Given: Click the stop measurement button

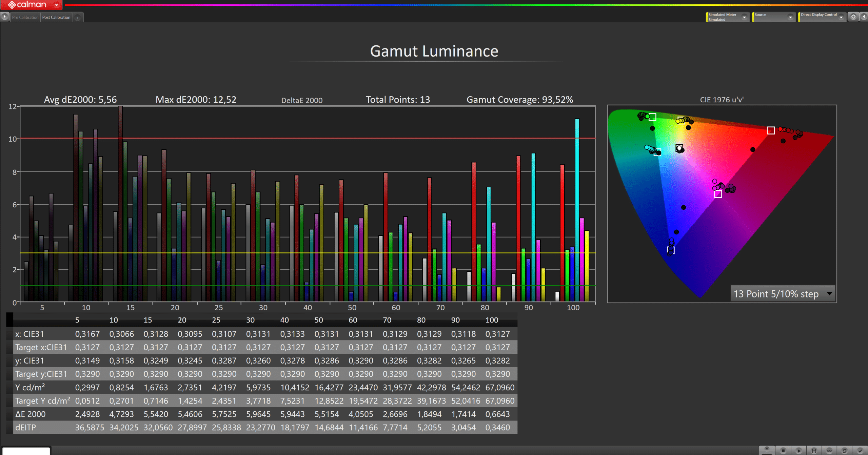Looking at the screenshot, I should point(783,451).
